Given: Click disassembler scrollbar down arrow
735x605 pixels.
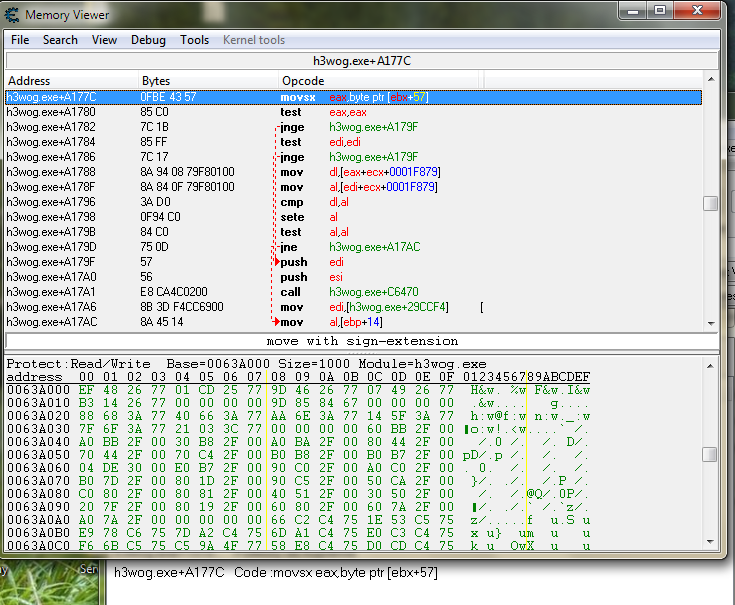Looking at the screenshot, I should (710, 323).
